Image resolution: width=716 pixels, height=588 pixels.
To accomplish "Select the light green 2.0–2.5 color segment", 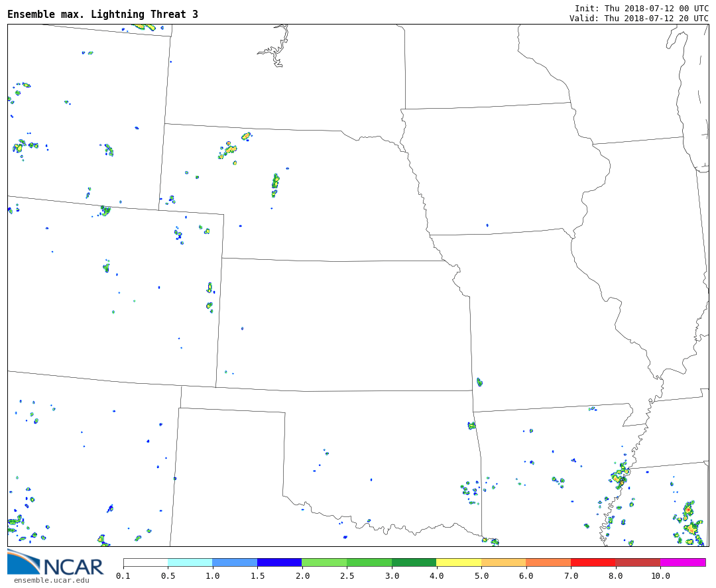I will [x=324, y=562].
